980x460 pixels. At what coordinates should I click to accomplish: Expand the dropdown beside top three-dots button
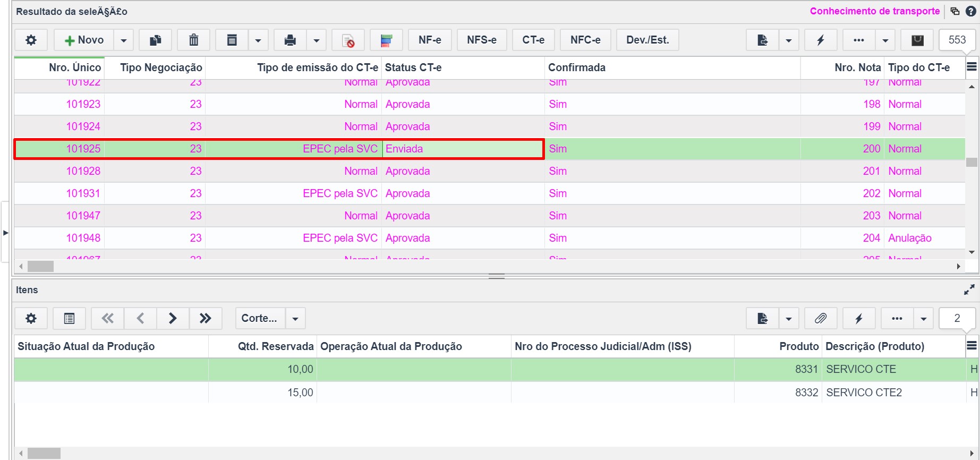[x=885, y=40]
